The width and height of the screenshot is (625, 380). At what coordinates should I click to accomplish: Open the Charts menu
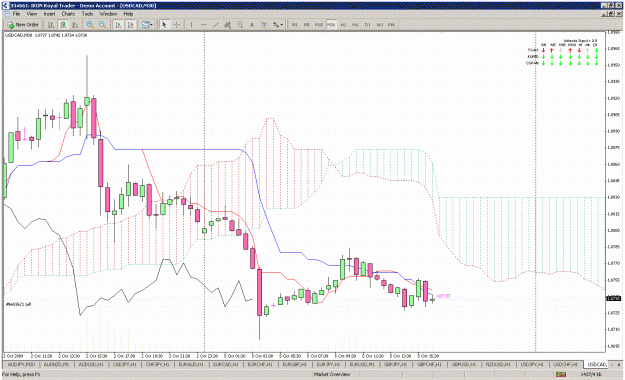point(68,14)
